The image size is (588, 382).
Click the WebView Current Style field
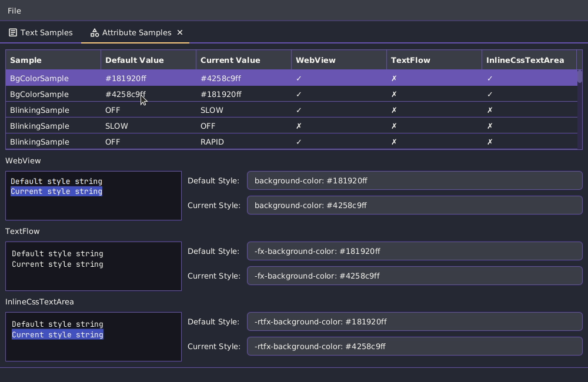[x=414, y=205]
